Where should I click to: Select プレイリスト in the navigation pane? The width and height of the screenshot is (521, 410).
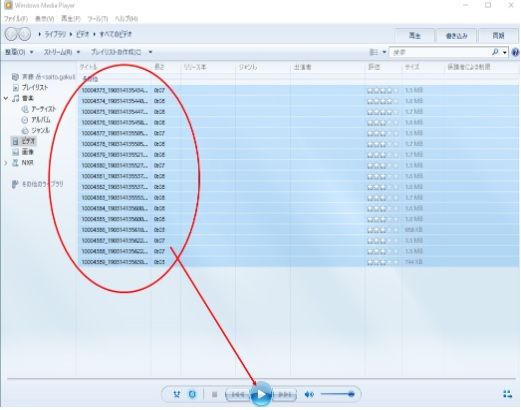35,88
